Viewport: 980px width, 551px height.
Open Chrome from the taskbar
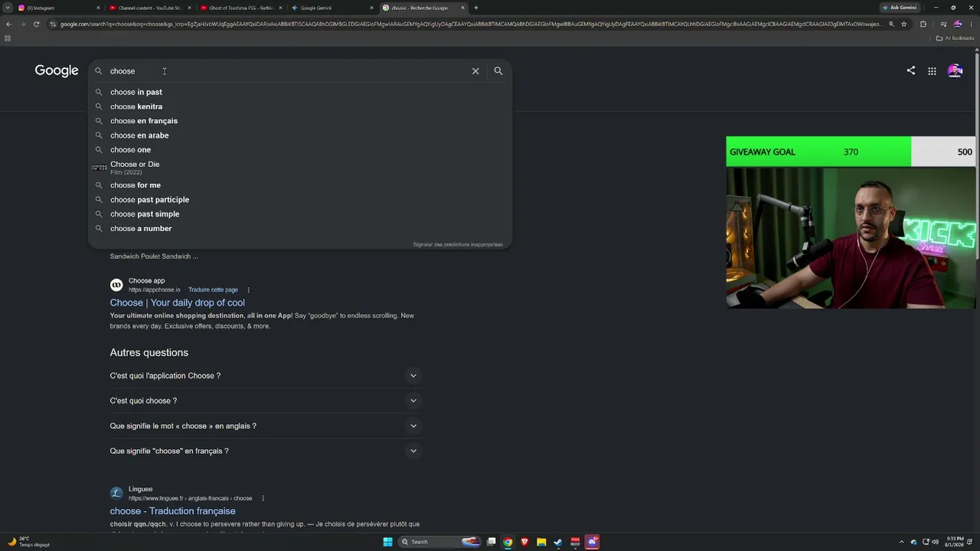point(508,542)
